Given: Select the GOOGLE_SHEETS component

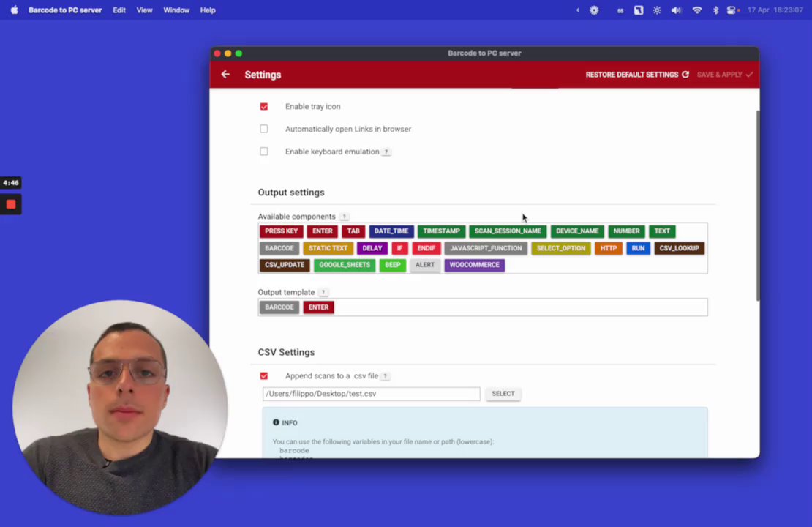Looking at the screenshot, I should click(x=345, y=265).
